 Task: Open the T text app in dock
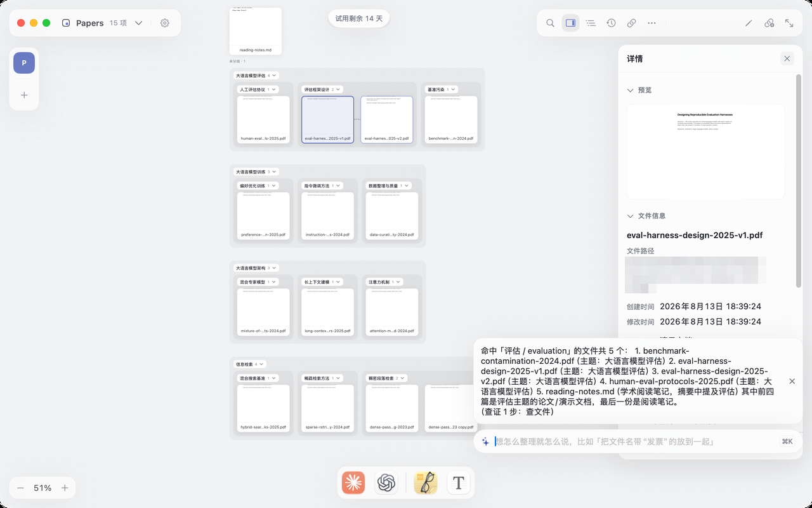point(459,483)
